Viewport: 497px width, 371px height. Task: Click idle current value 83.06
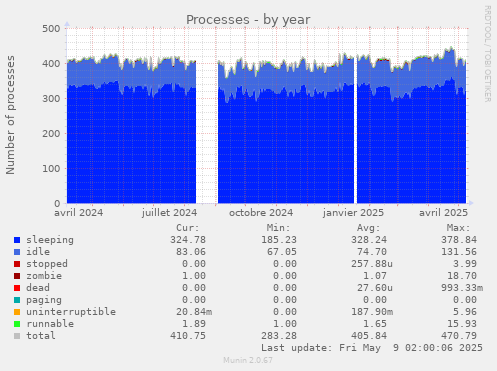coord(191,252)
